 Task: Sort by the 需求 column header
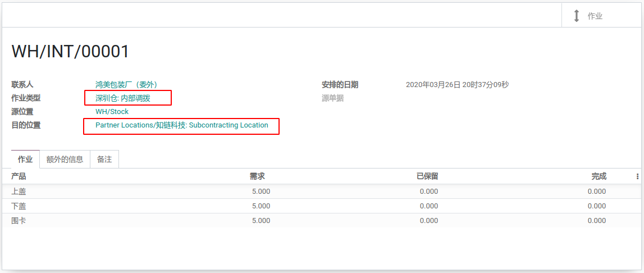257,176
